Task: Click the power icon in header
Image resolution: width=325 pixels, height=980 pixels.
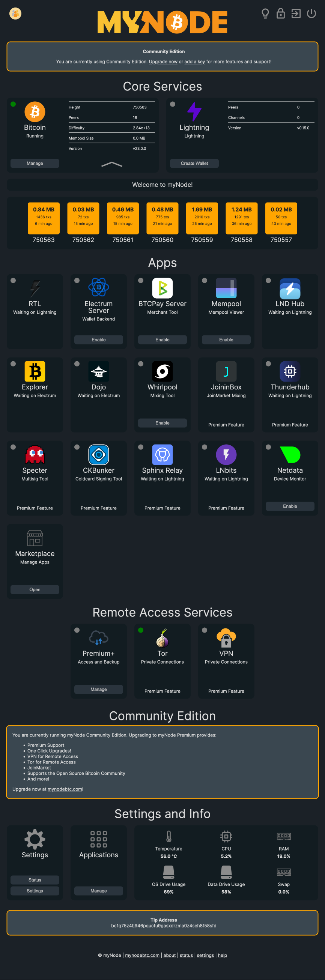Action: 311,14
